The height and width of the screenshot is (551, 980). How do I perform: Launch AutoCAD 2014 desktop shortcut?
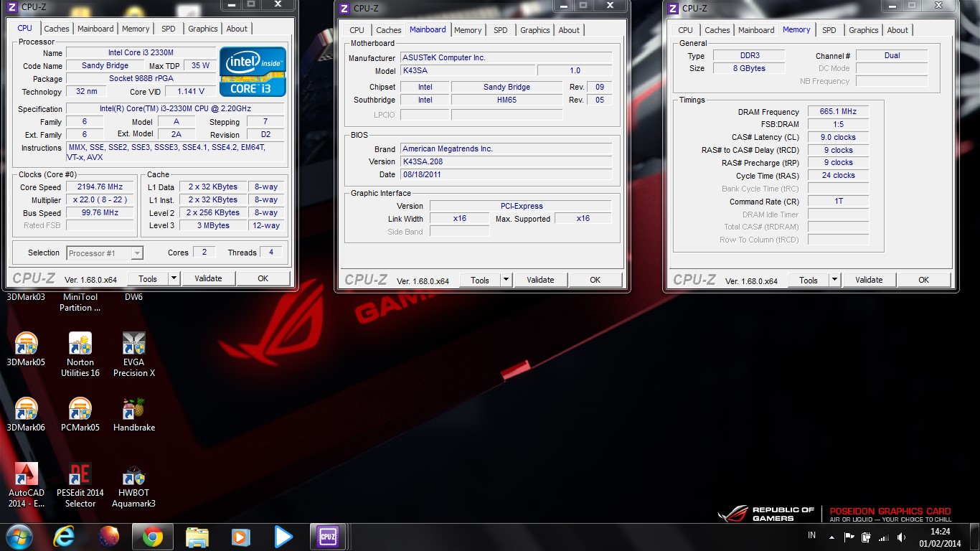pyautogui.click(x=26, y=485)
